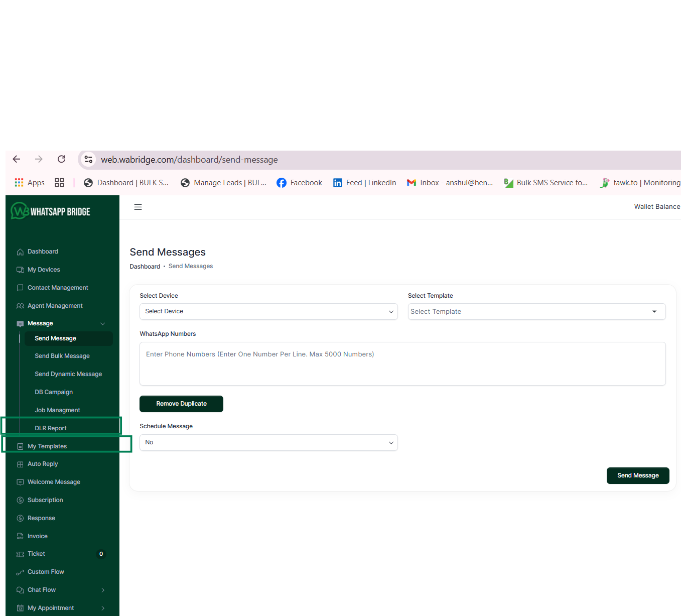Viewport: 681px width, 616px height.
Task: Collapse the Message menu chevron
Action: click(103, 324)
